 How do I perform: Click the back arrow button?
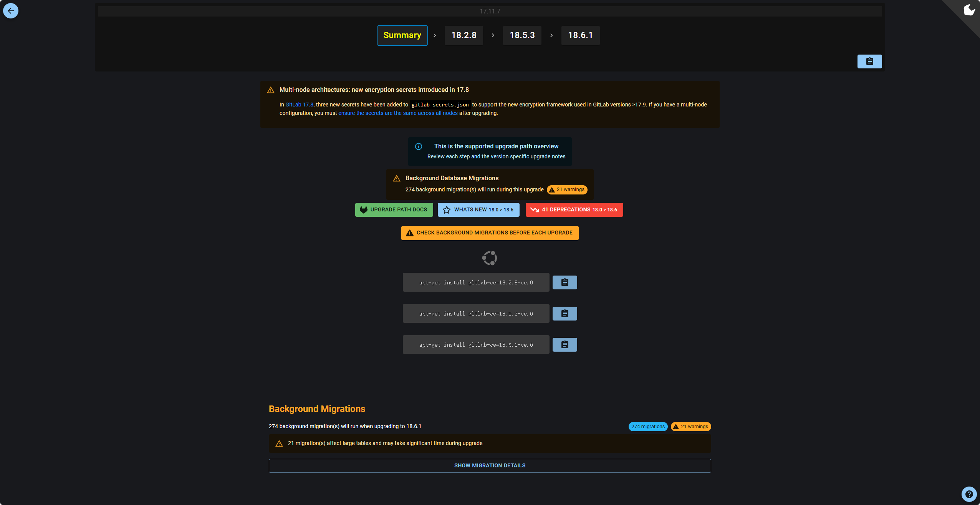(x=11, y=11)
